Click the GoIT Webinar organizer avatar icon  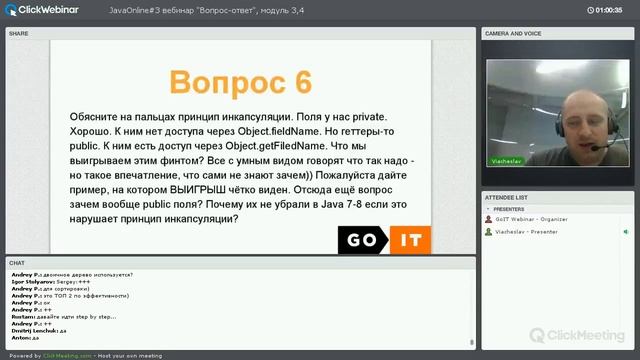coord(488,219)
